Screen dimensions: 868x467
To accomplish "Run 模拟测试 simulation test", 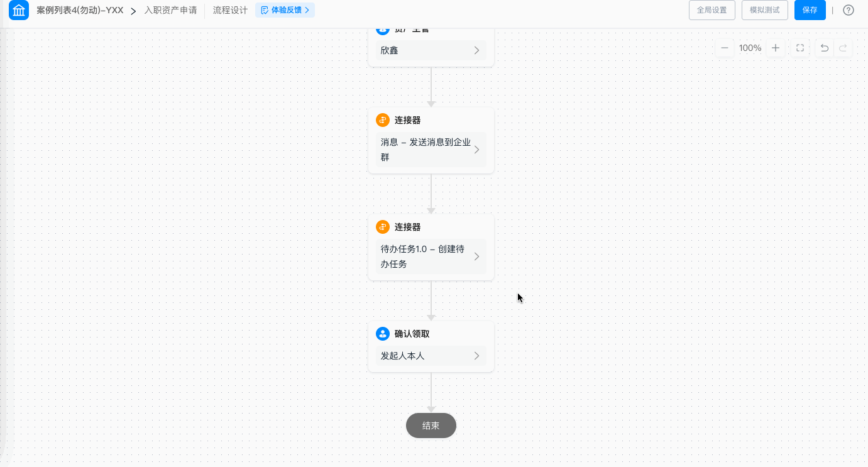I will (x=765, y=10).
